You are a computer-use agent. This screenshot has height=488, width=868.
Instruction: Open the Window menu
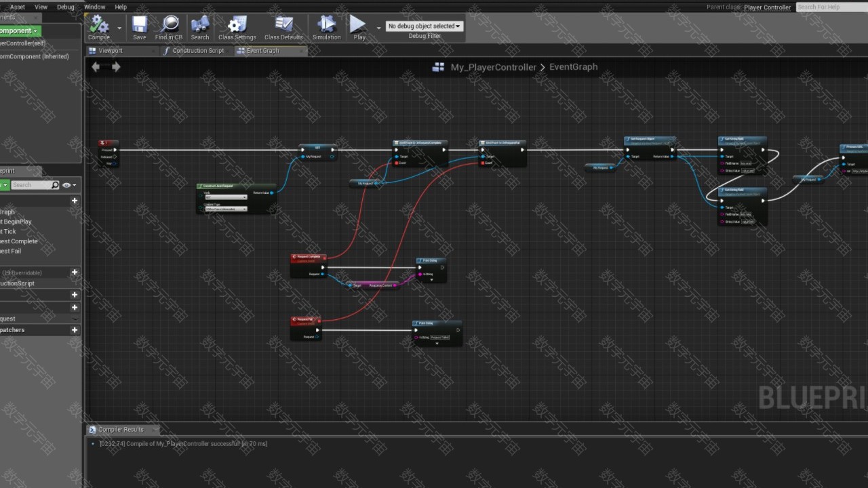pos(94,7)
